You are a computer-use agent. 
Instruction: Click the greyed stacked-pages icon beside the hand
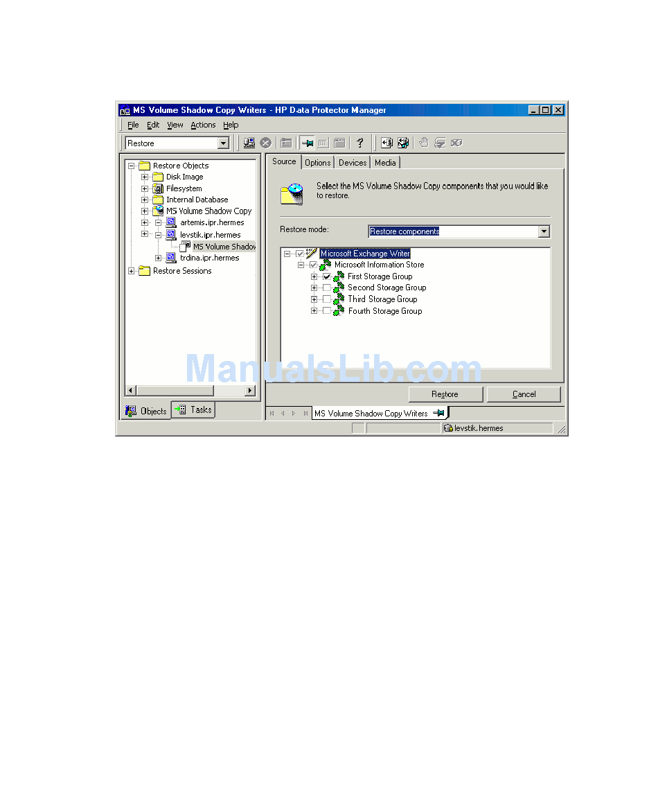440,143
